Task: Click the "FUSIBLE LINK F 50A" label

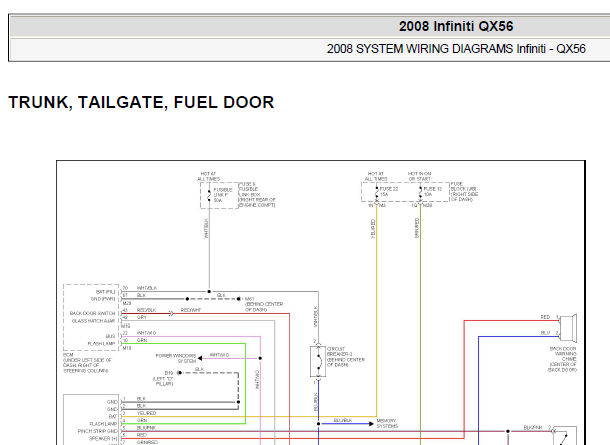Action: pos(223,195)
